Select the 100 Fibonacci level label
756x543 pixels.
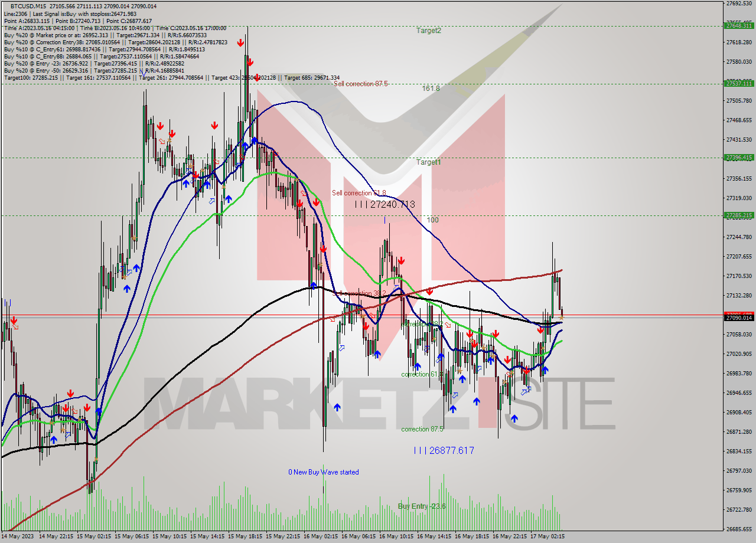point(432,220)
